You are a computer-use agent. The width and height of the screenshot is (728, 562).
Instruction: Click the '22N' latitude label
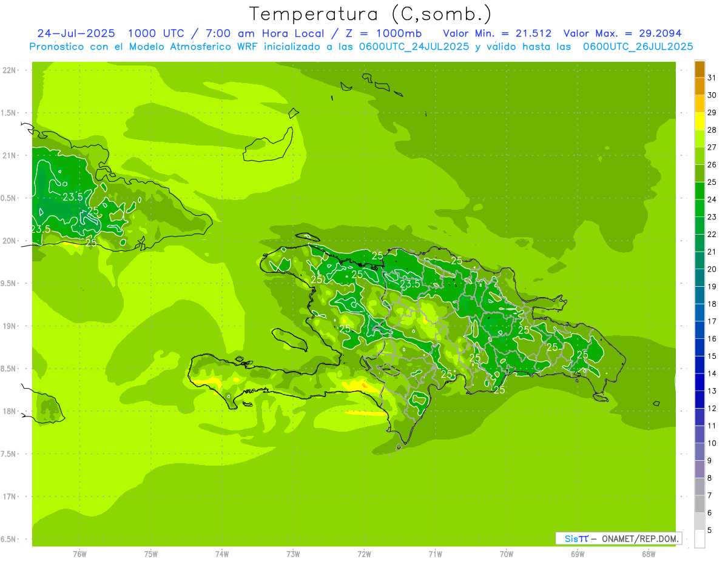[9, 70]
